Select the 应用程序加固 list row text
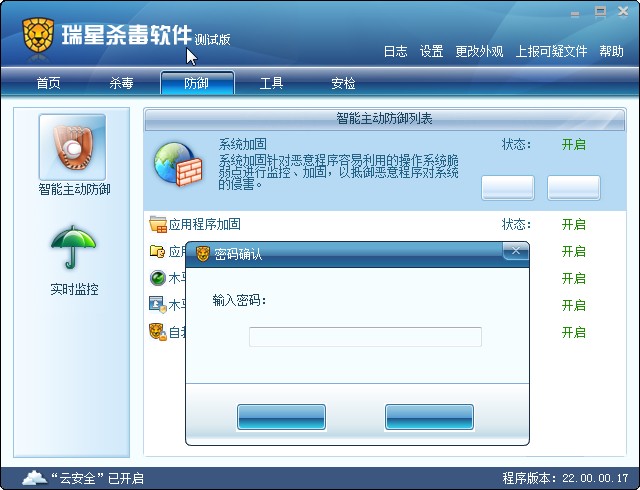Viewport: 640px width, 490px height. tap(204, 224)
